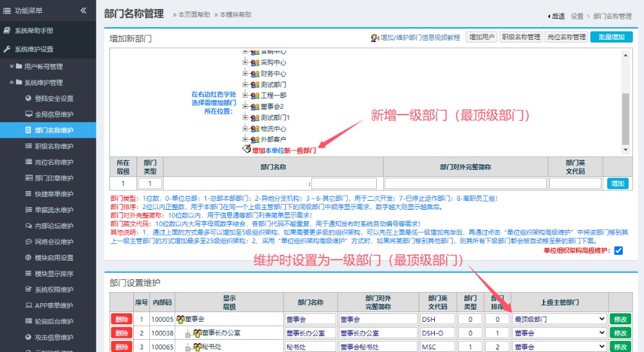Delete the 董事长办公室 row
Image resolution: width=644 pixels, height=352 pixels.
coord(121,333)
